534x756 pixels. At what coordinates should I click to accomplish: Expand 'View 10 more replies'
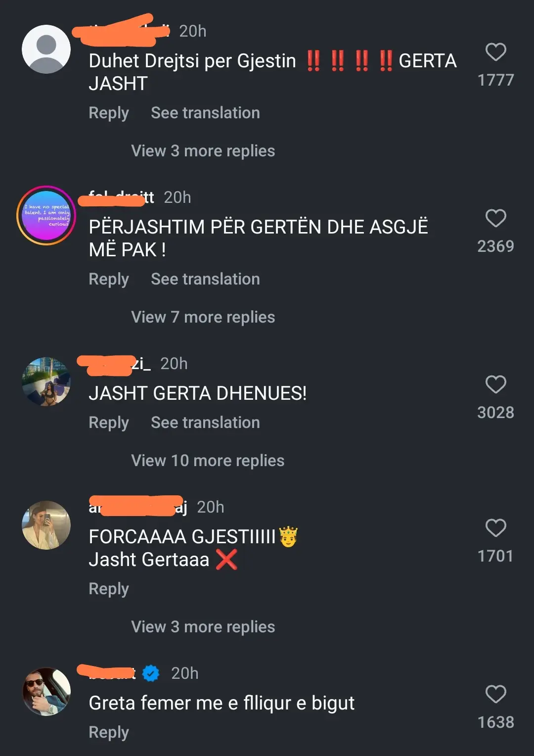(208, 461)
